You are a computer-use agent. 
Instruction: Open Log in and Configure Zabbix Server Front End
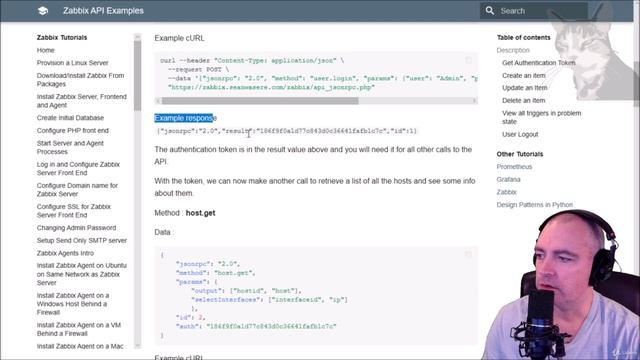78,169
